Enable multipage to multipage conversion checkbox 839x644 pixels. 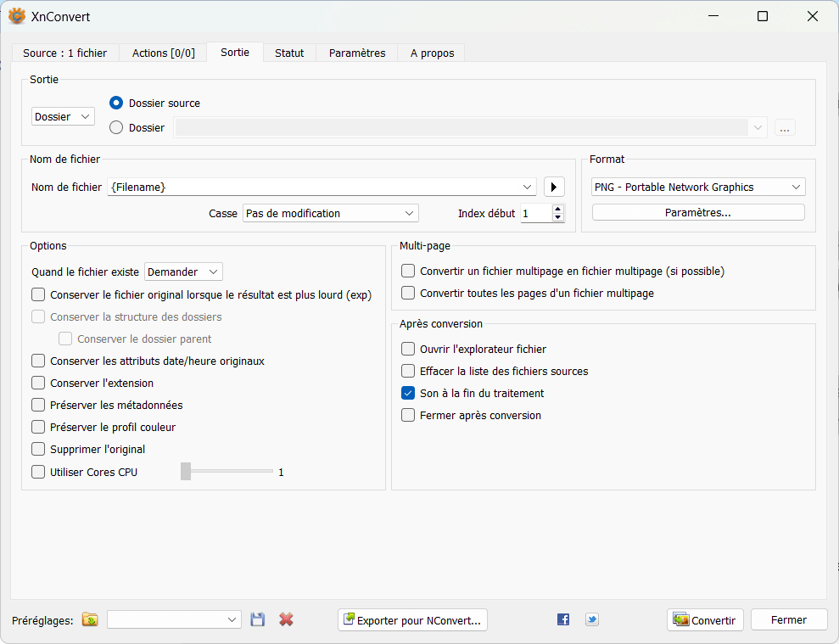click(408, 271)
